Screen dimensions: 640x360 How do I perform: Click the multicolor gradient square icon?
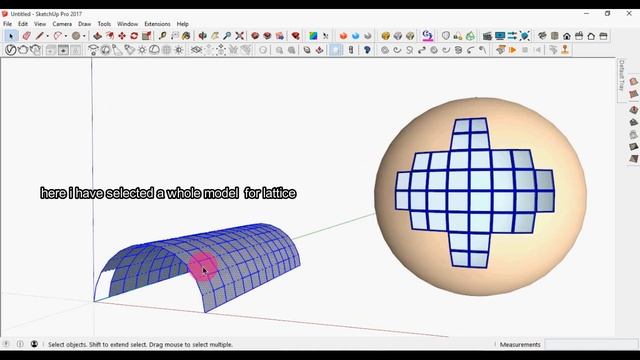coord(313,36)
